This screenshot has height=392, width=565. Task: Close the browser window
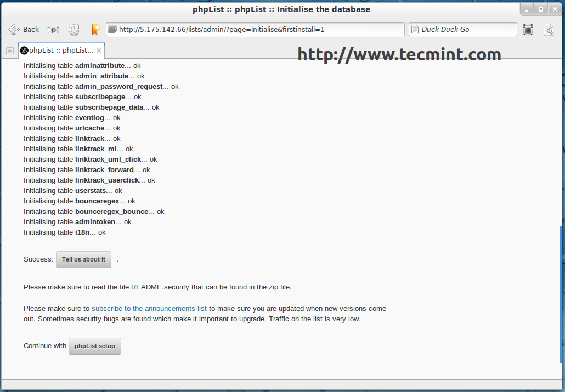click(555, 10)
